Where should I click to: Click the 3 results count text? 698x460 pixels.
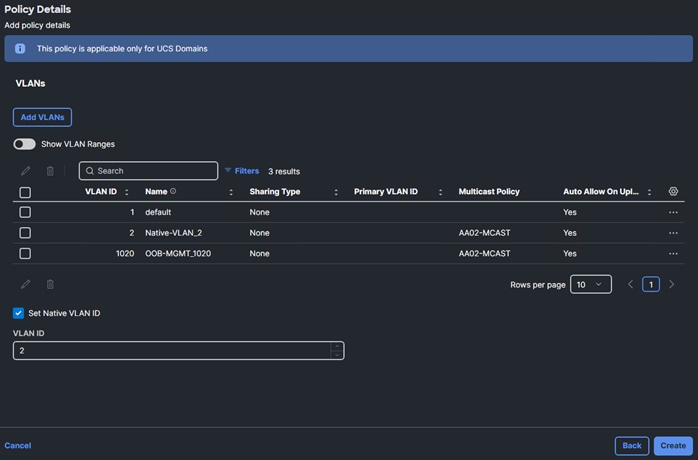point(284,171)
